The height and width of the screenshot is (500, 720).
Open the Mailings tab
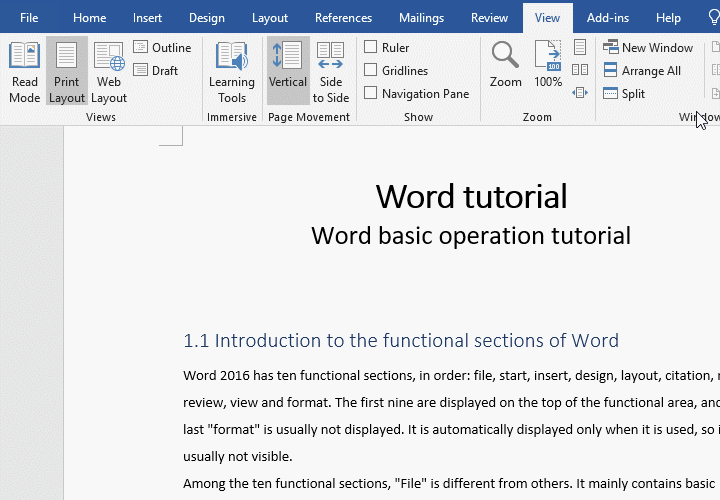point(422,17)
